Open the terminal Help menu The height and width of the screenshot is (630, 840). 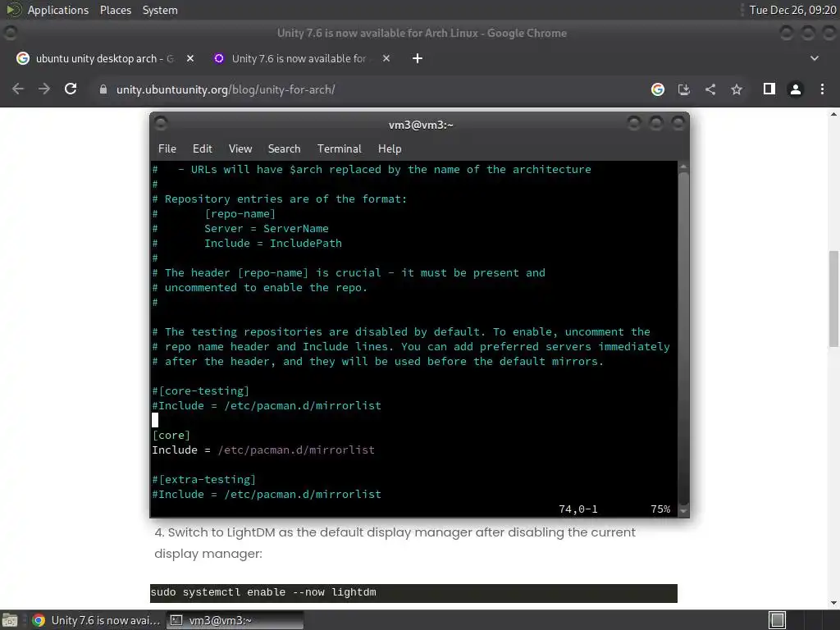pyautogui.click(x=390, y=149)
